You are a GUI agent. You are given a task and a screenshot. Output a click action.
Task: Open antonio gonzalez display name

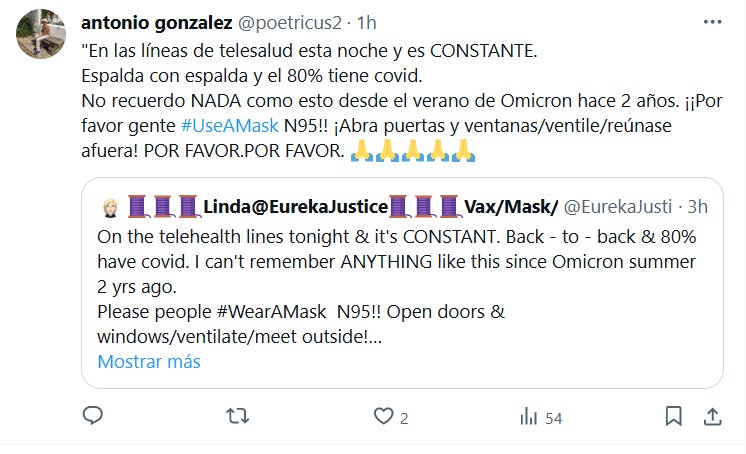click(x=157, y=22)
